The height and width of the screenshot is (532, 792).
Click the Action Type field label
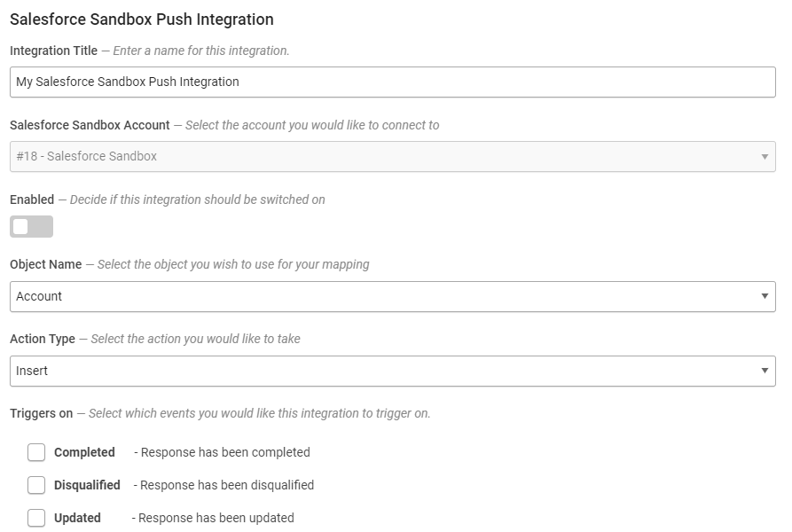43,340
